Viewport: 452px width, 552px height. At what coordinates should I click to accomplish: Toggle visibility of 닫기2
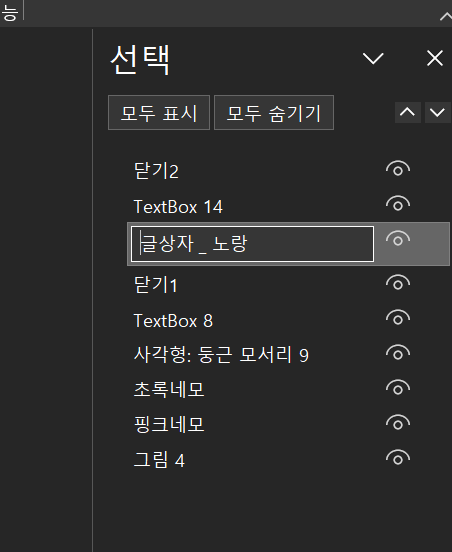[x=398, y=169]
